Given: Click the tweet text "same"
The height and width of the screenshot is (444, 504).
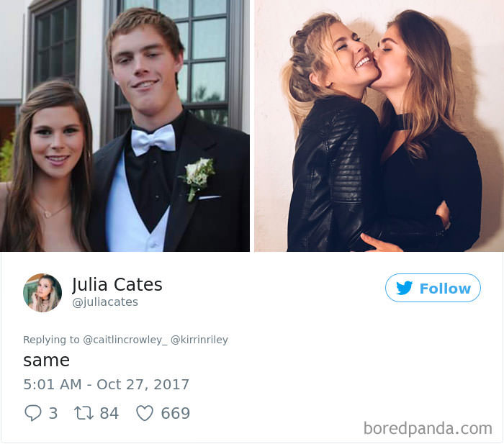Looking at the screenshot, I should coord(46,361).
